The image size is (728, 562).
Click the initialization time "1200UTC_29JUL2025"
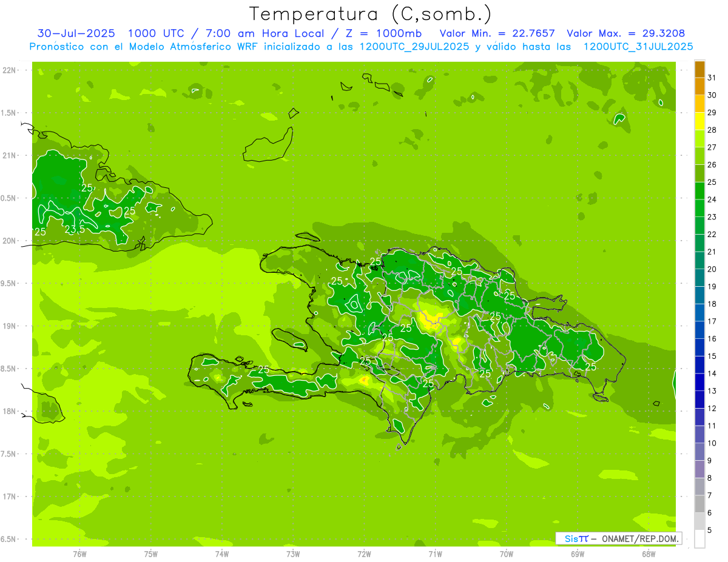(x=414, y=46)
